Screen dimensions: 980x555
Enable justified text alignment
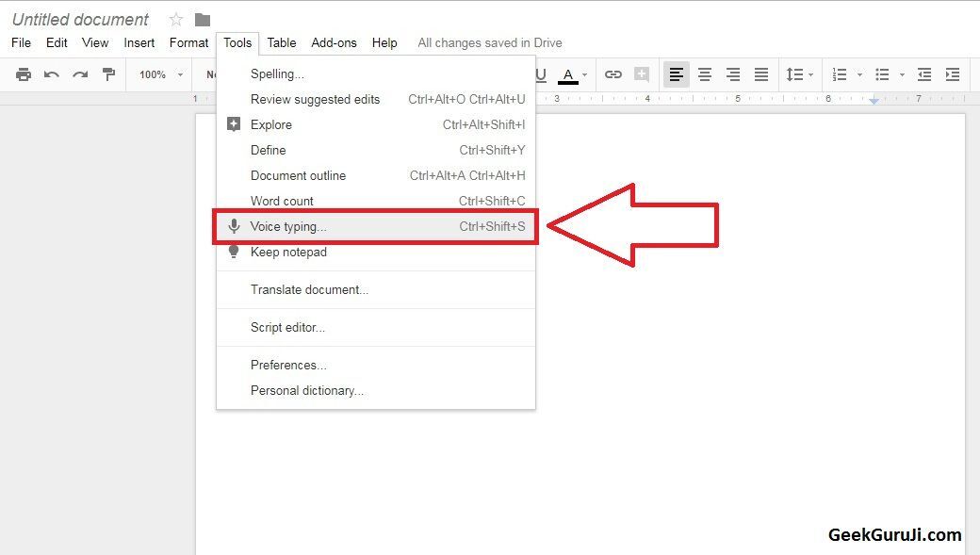coord(761,74)
